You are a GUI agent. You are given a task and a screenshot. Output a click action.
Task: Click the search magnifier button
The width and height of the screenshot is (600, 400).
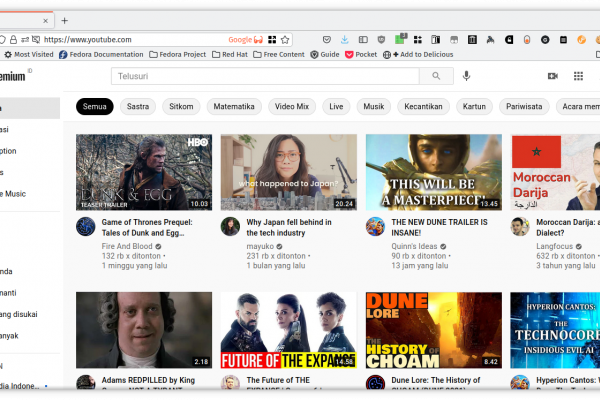point(436,76)
